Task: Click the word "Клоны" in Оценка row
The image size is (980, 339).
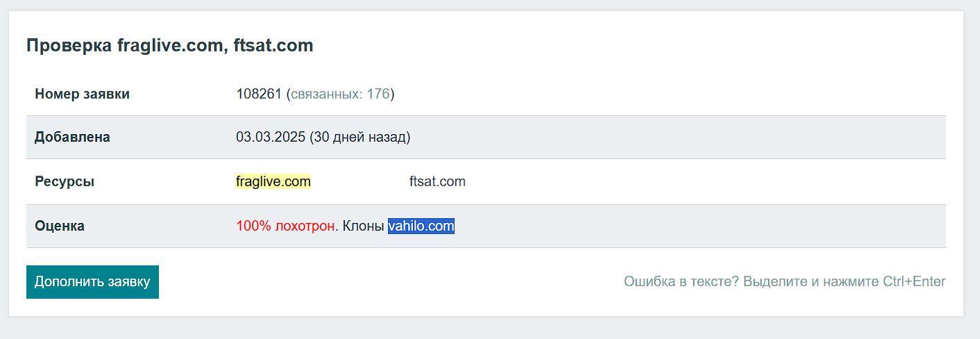Action: (363, 226)
